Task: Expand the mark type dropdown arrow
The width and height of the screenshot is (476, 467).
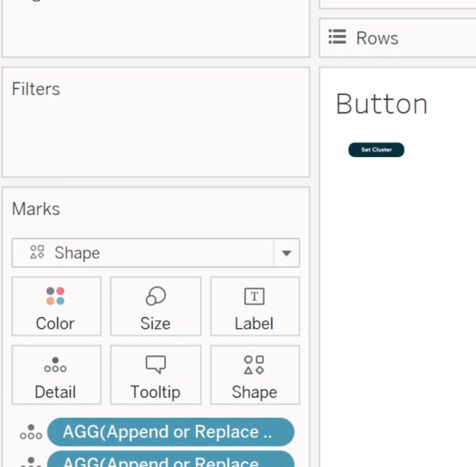Action: coord(286,254)
